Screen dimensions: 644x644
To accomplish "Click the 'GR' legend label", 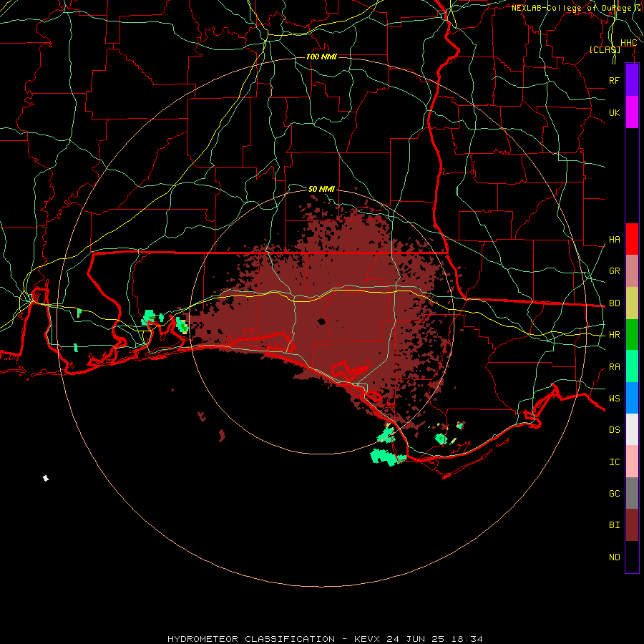I will click(614, 271).
